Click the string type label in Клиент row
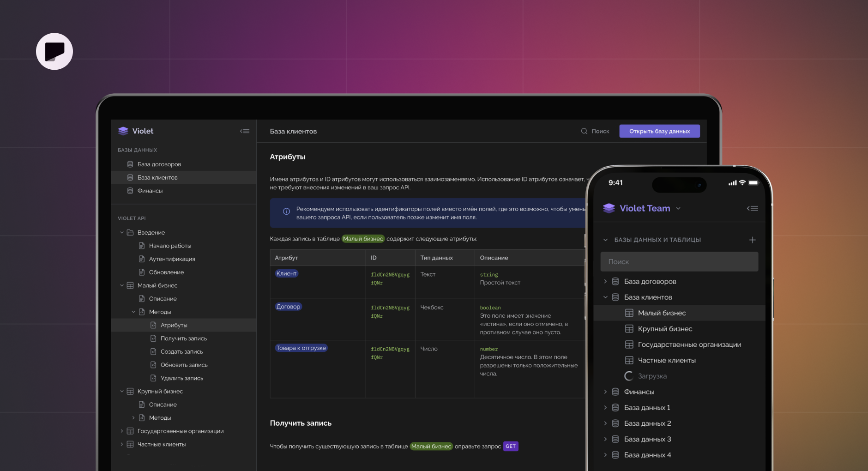The height and width of the screenshot is (471, 868). 488,275
